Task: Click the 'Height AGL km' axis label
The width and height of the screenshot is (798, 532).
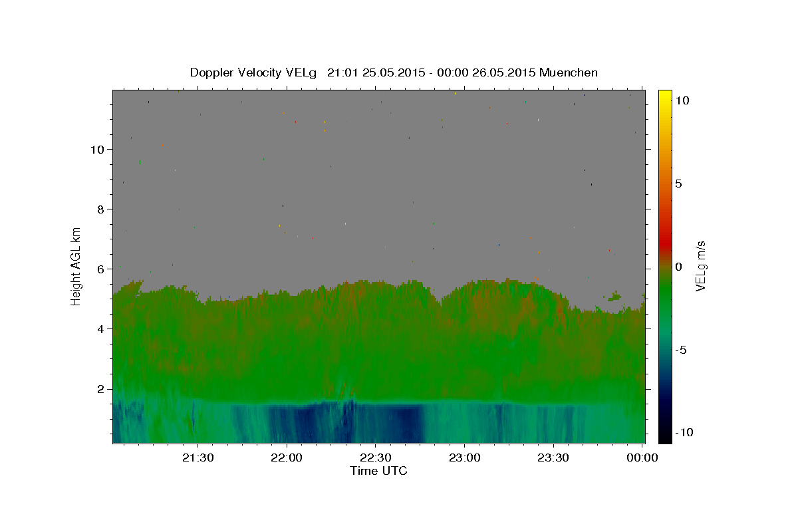Action: [76, 266]
